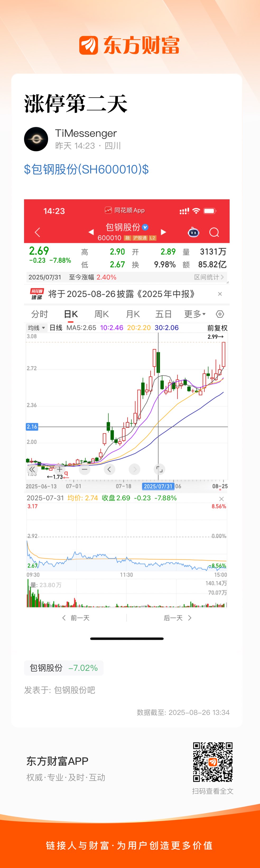Tap the back arrow in red header

coord(38,232)
